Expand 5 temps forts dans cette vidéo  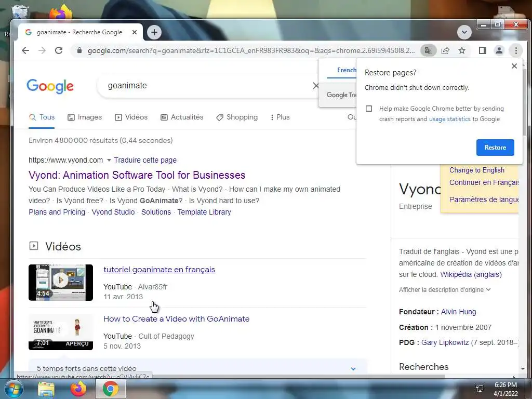pos(198,368)
